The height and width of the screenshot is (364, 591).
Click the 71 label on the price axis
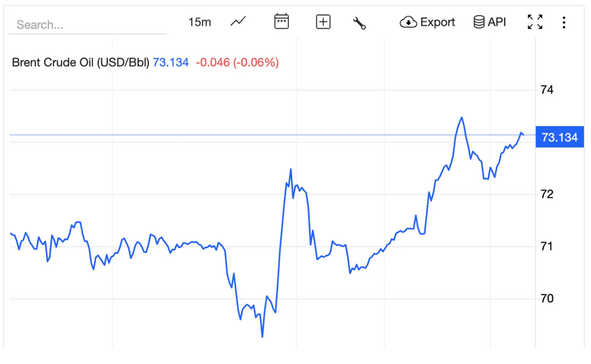pos(547,246)
